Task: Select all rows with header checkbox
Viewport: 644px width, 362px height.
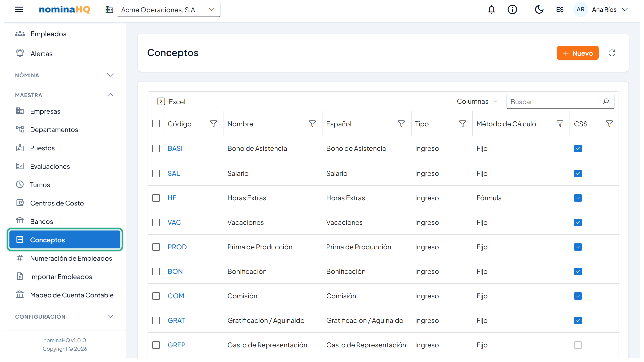Action: (x=156, y=123)
